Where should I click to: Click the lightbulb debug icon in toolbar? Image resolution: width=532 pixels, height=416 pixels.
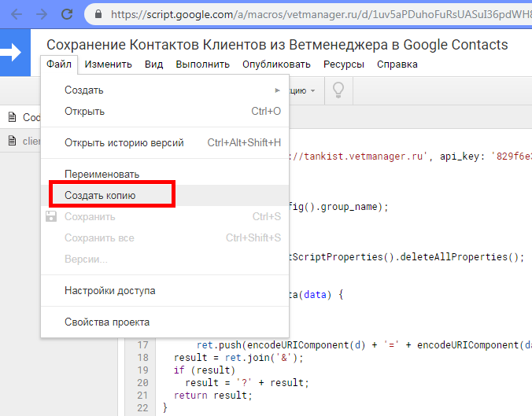pos(338,90)
